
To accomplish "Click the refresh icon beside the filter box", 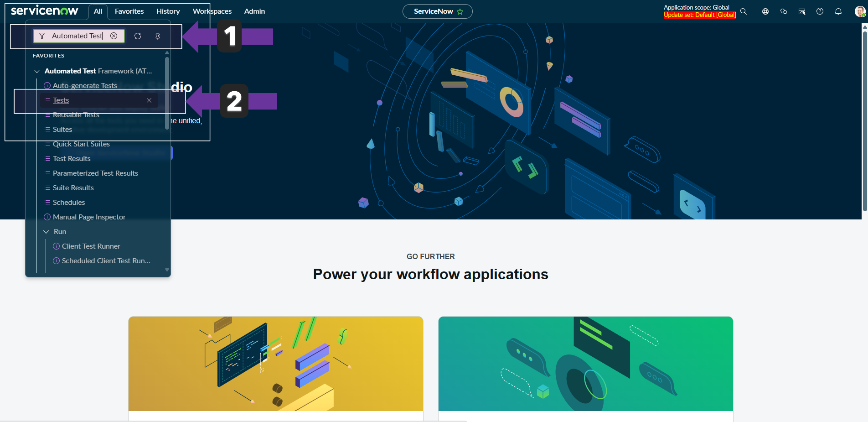I will click(138, 36).
